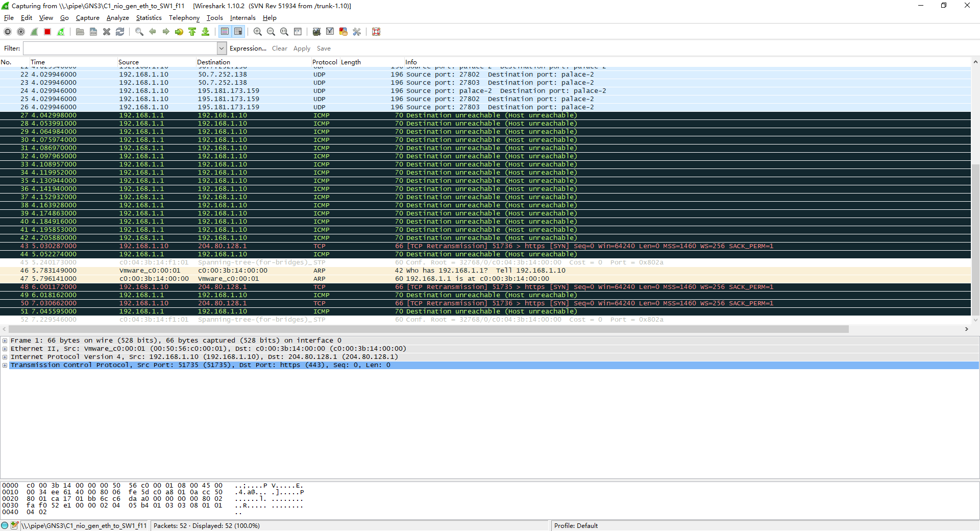
Task: Jump to the last packet
Action: [206, 32]
